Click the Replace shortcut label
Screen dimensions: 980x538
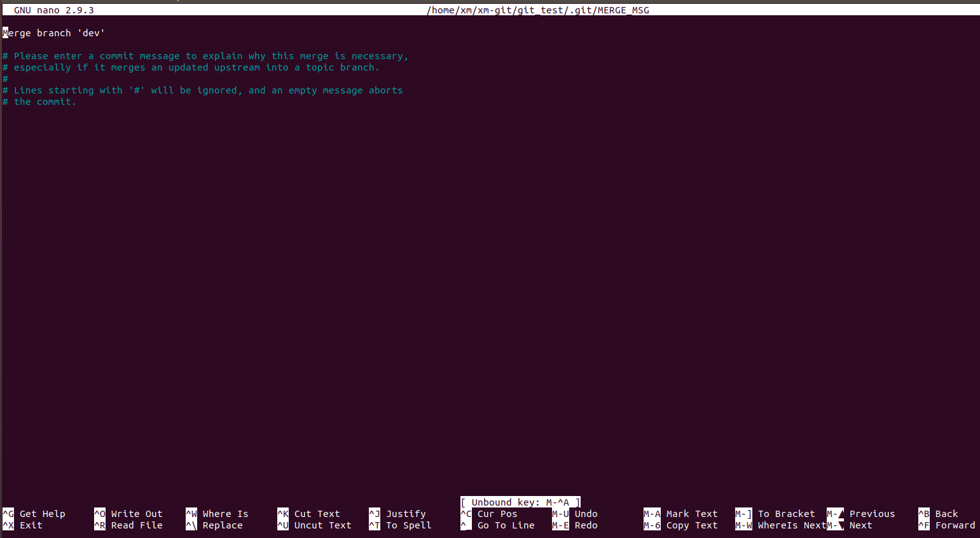point(224,525)
